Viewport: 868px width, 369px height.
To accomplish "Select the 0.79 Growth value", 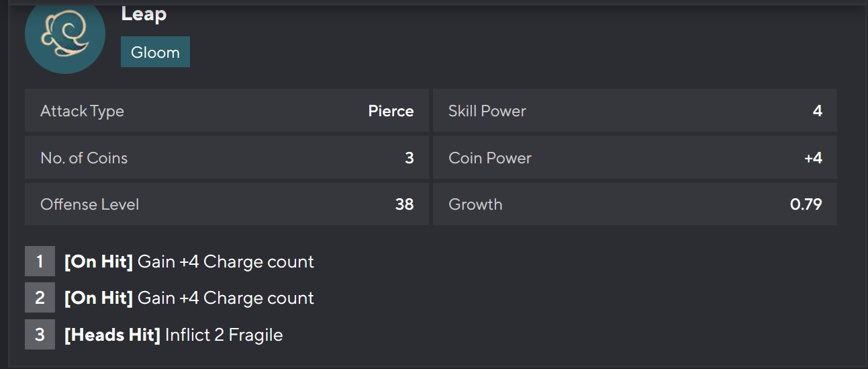I will coord(806,204).
